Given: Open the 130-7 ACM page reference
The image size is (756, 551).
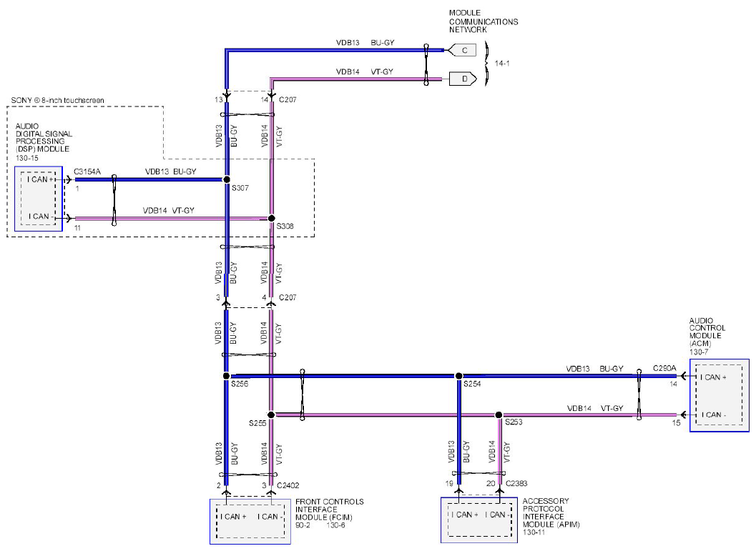Looking at the screenshot, I should point(699,352).
